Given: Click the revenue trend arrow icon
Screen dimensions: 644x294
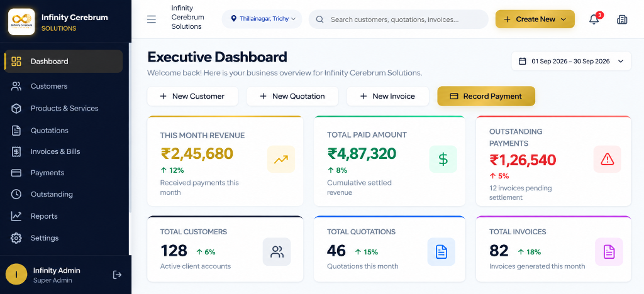Looking at the screenshot, I should 281,159.
